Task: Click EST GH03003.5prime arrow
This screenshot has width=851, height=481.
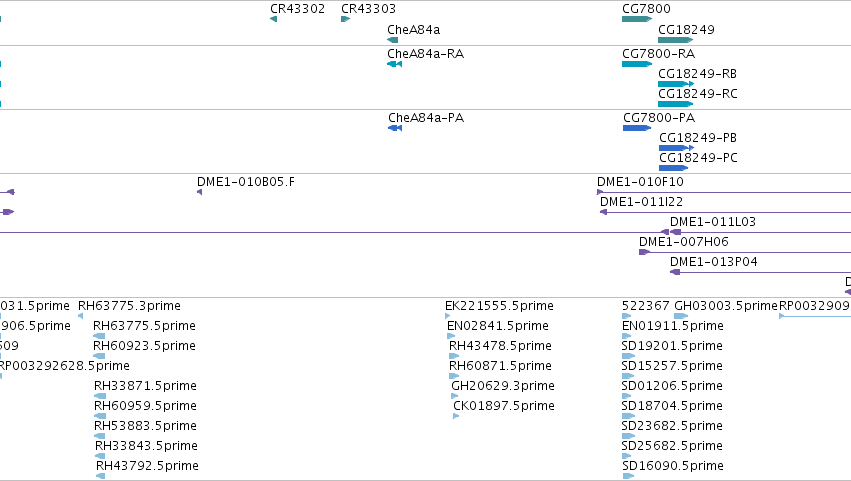Action: click(681, 316)
